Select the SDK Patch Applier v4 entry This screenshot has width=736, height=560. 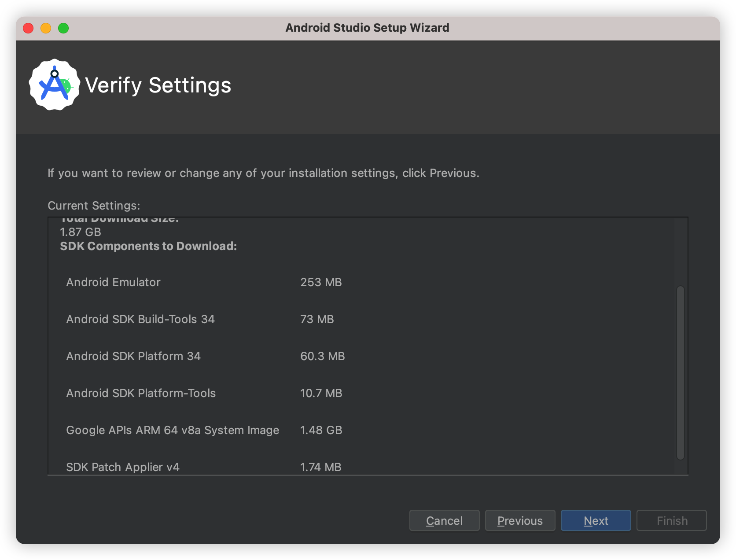pos(123,467)
